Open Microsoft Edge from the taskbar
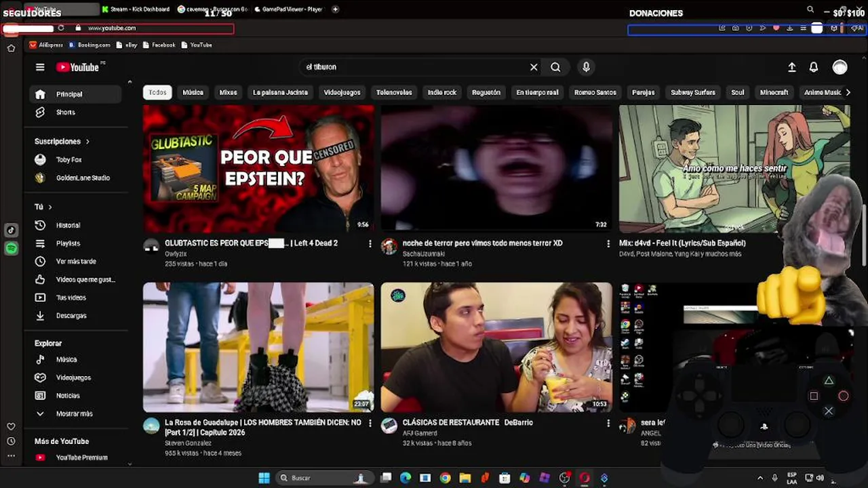 [x=406, y=478]
